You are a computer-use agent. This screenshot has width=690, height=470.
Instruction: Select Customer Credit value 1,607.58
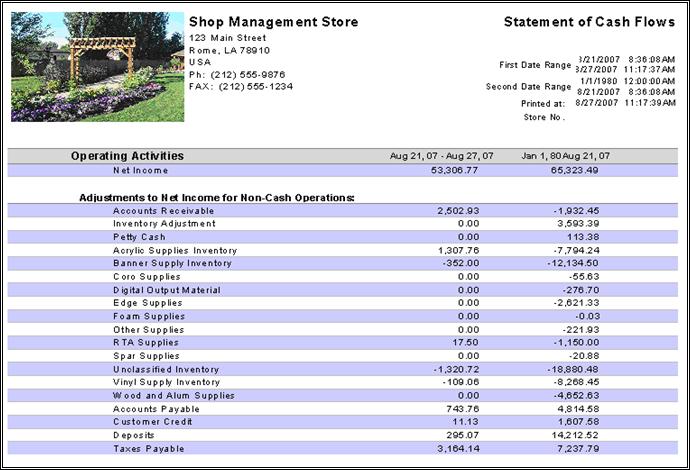click(578, 422)
